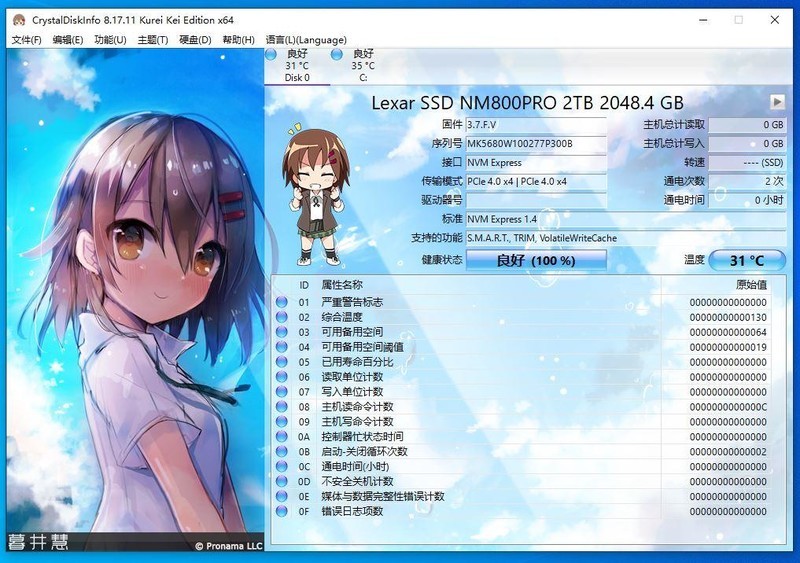Image resolution: width=800 pixels, height=563 pixels.
Task: Click status orb of 0A 控制器忙状态时间
Action: pyautogui.click(x=282, y=436)
